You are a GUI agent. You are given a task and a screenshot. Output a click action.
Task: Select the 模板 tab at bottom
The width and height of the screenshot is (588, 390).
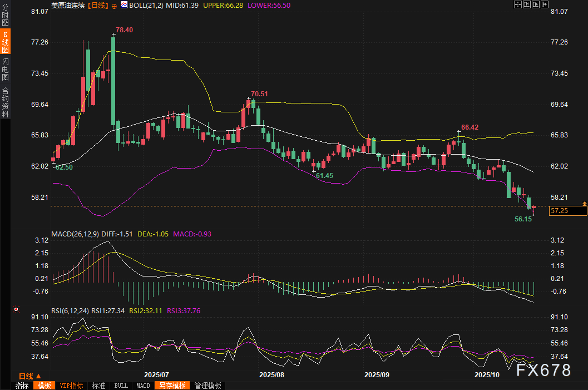(x=45, y=386)
